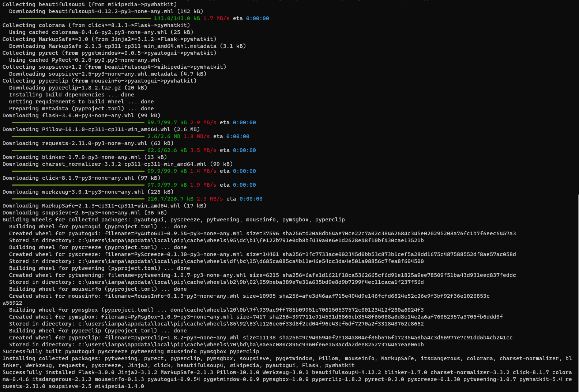Select "Downloading werkzeug-3.0.1-py3-none-any.whl (226 kB)" line
The image size is (579, 392).
88,192
